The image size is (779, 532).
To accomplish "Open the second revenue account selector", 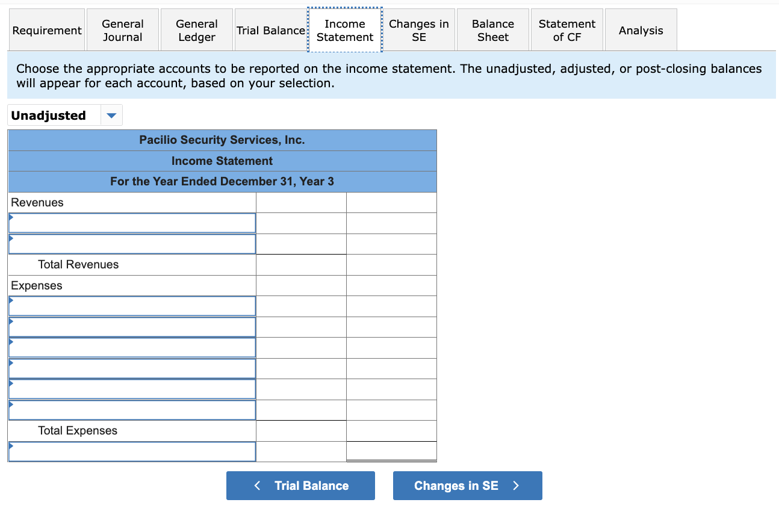I will (132, 244).
